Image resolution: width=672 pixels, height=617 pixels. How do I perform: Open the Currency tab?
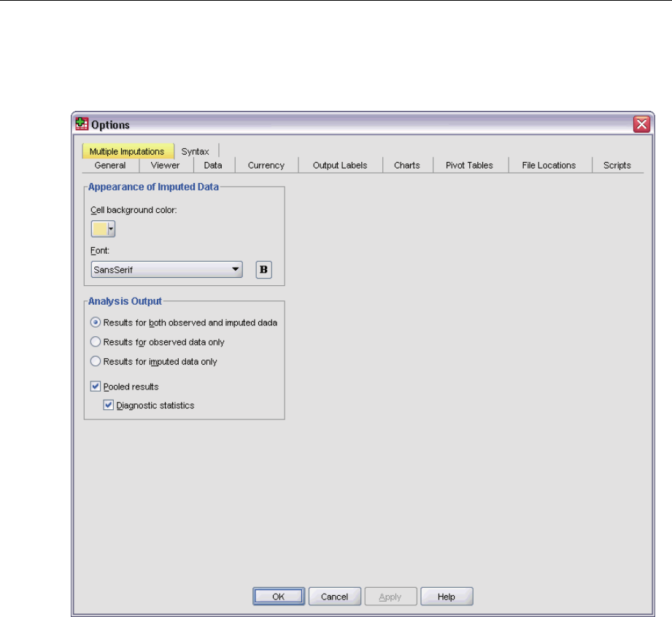[266, 166]
